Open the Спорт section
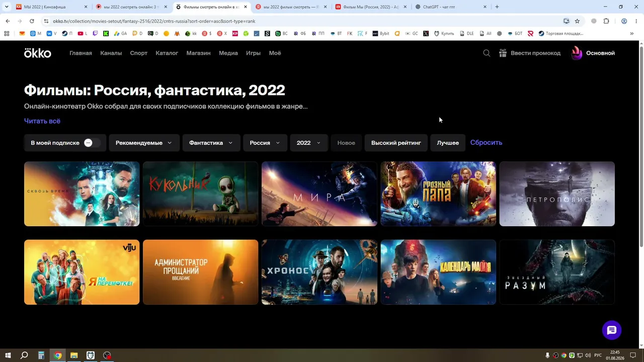 click(139, 53)
